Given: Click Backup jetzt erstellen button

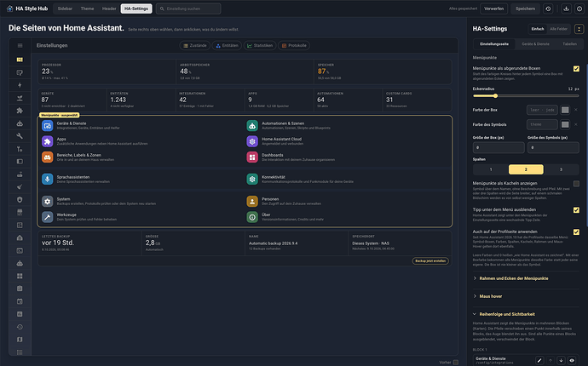Looking at the screenshot, I should tap(430, 260).
